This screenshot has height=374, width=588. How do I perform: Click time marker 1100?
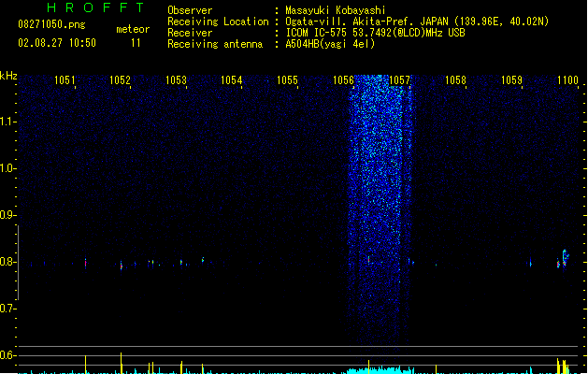567,80
